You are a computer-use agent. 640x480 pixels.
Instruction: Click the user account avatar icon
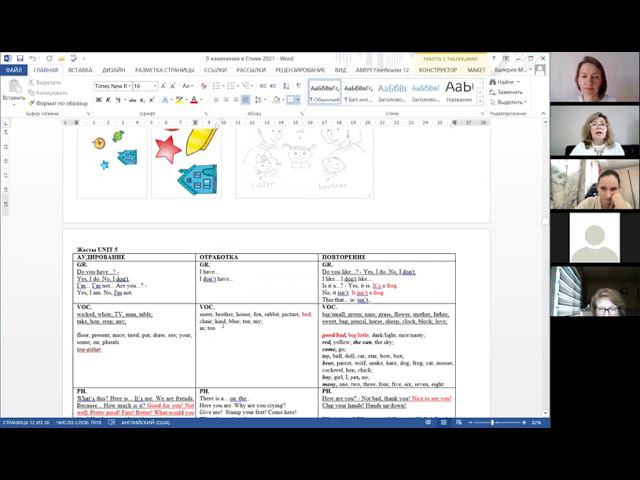point(540,70)
